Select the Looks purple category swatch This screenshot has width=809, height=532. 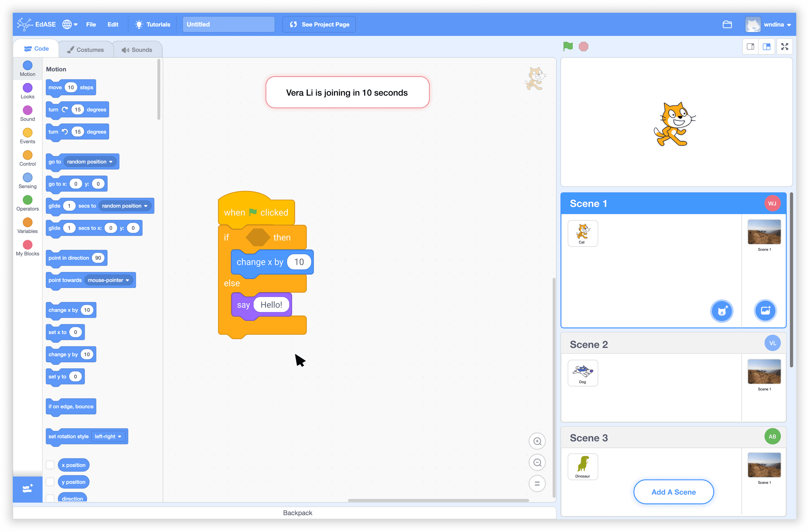tap(28, 88)
